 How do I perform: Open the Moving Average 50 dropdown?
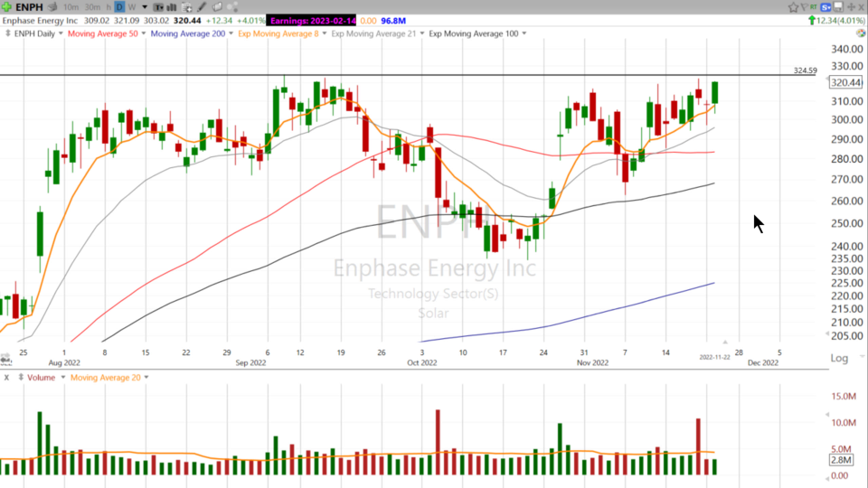(x=144, y=33)
